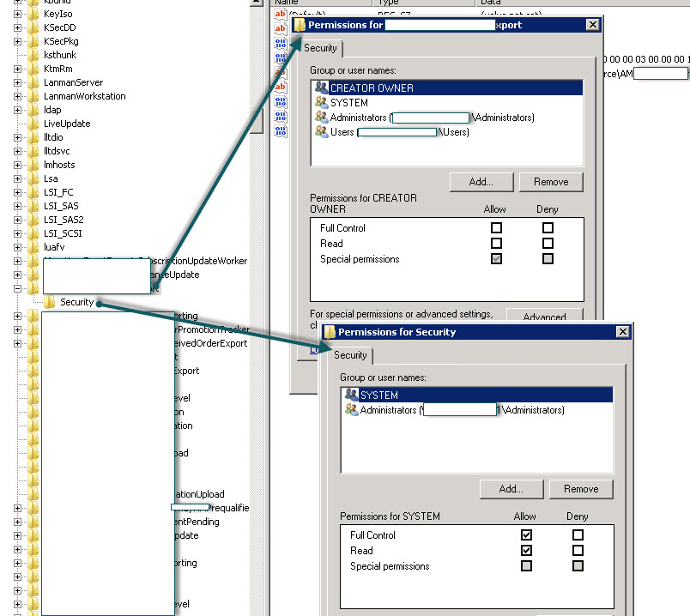
Task: Toggle Allow Special permissions for SYSTEM
Action: tap(526, 566)
